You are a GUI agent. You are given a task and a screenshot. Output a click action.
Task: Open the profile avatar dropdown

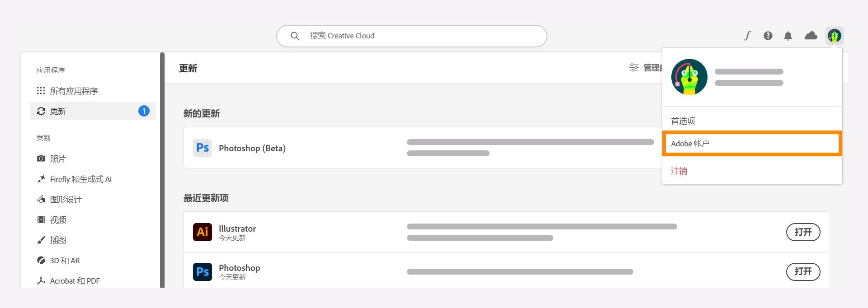[x=835, y=36]
